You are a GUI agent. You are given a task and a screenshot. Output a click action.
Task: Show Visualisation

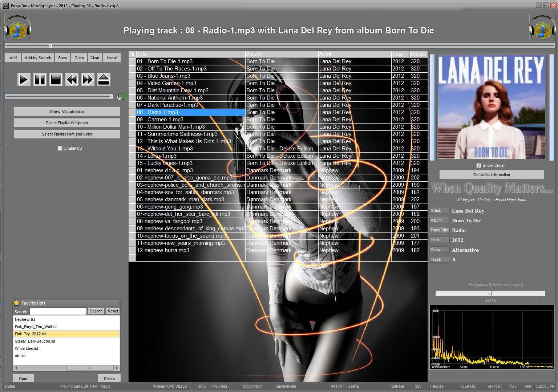(67, 112)
